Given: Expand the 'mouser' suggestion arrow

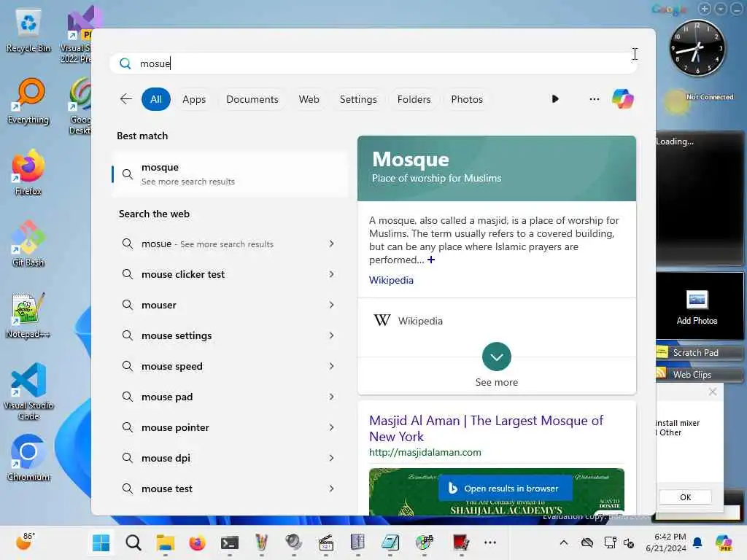Looking at the screenshot, I should [x=332, y=305].
